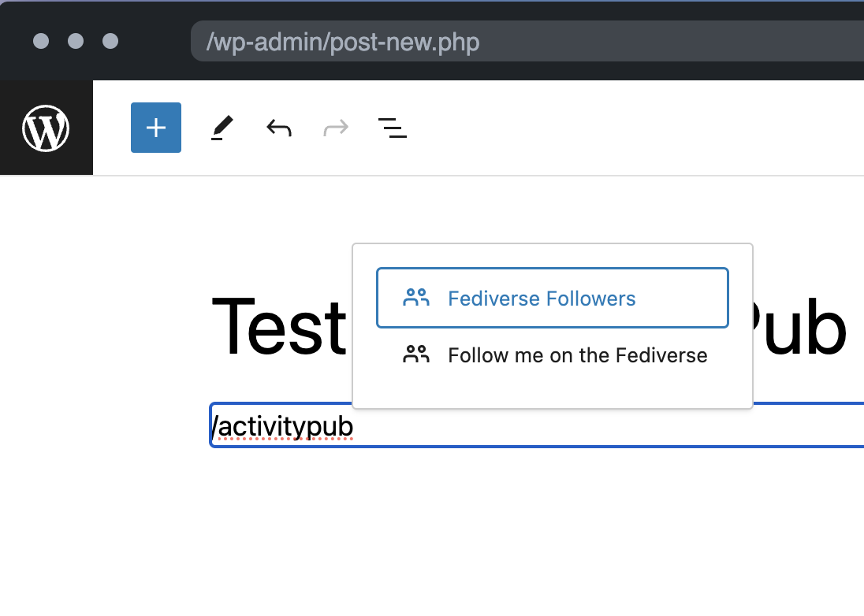Viewport: 864px width, 616px height.
Task: Open the block inserter plus button
Action: click(x=156, y=128)
